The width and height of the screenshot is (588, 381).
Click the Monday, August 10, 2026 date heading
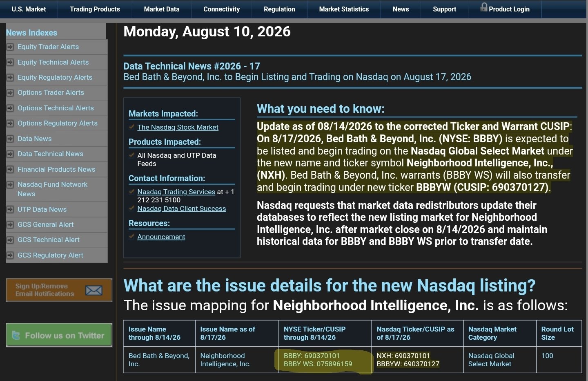[x=207, y=31]
